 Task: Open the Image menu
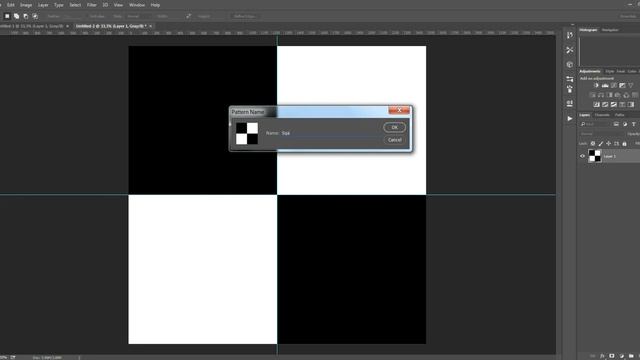(x=26, y=5)
